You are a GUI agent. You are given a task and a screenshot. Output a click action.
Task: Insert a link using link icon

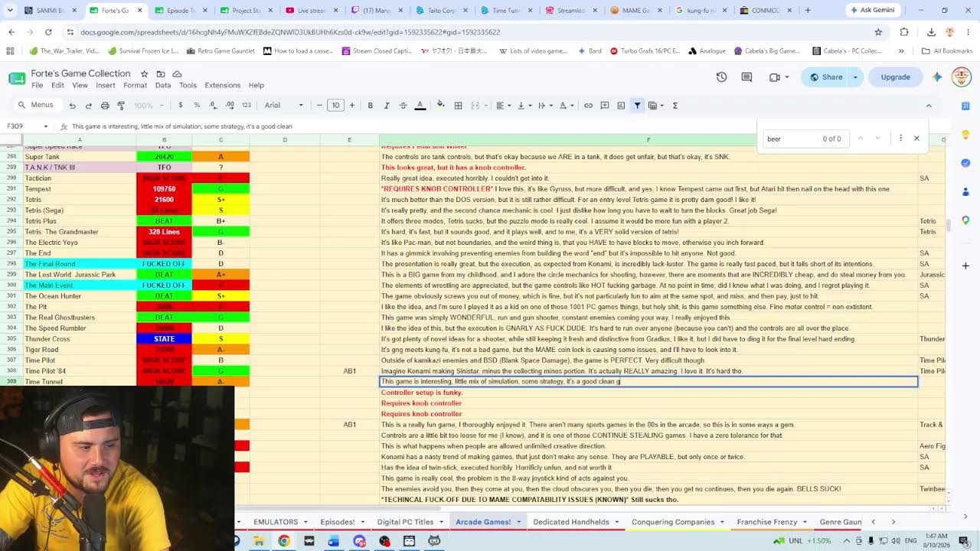tap(588, 106)
